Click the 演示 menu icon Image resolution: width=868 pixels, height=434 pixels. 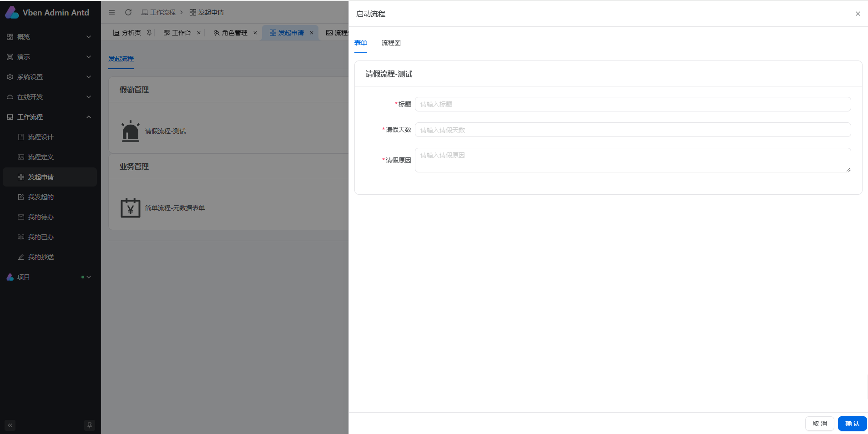pyautogui.click(x=10, y=57)
